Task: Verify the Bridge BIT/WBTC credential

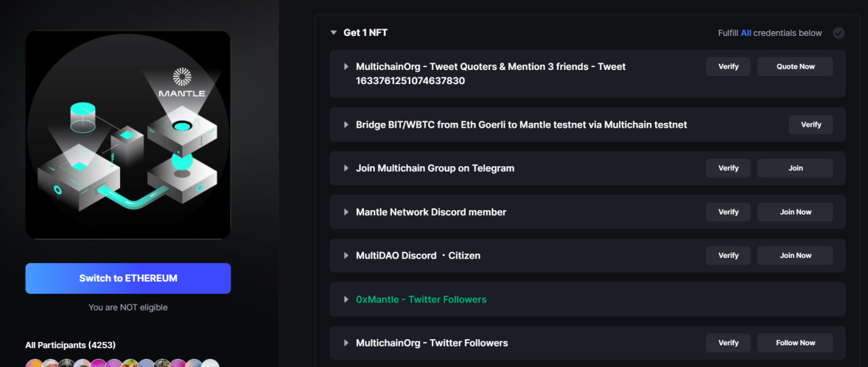Action: pyautogui.click(x=810, y=125)
